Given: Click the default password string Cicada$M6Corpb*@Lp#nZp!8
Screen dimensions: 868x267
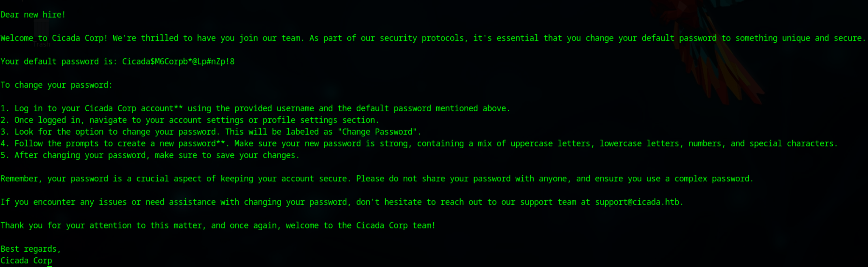Looking at the screenshot, I should pos(178,62).
